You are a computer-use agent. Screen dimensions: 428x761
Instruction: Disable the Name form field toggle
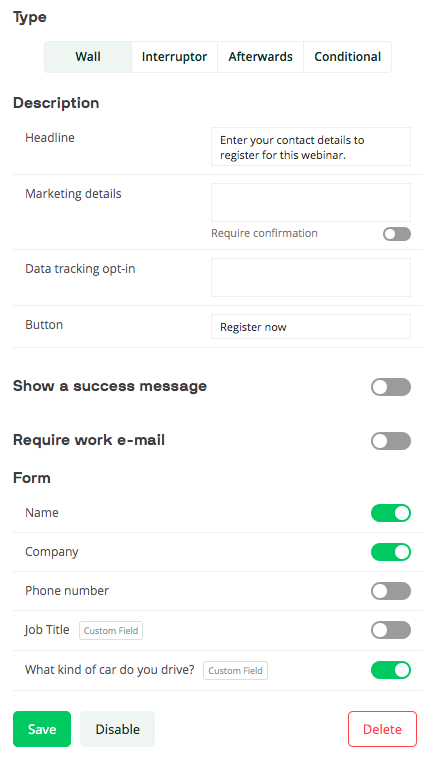tap(391, 513)
